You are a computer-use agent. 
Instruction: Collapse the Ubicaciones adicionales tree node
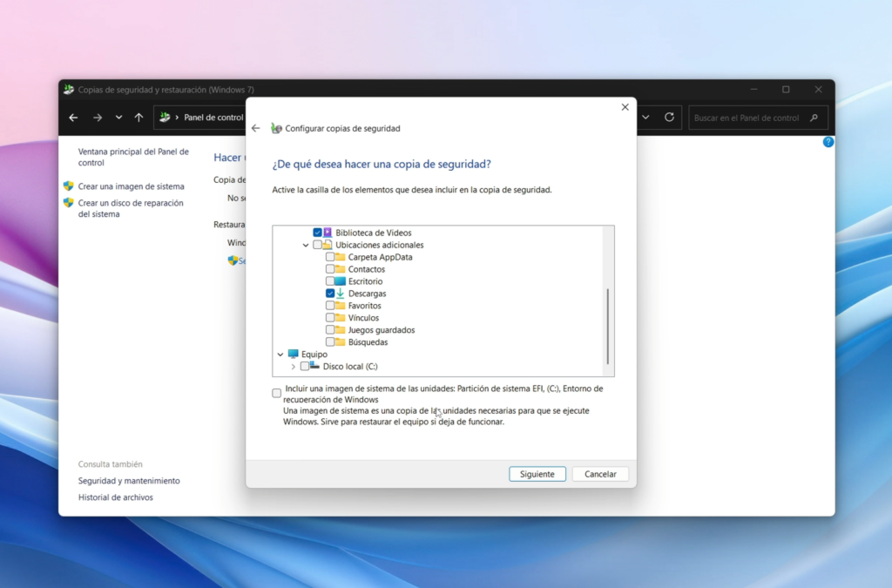(306, 245)
